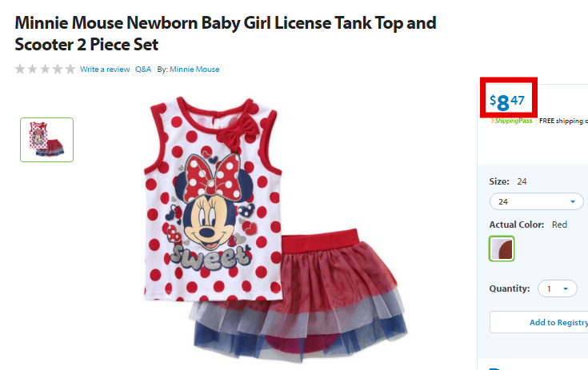Select the product thumbnail image
The image size is (588, 370).
(x=47, y=140)
